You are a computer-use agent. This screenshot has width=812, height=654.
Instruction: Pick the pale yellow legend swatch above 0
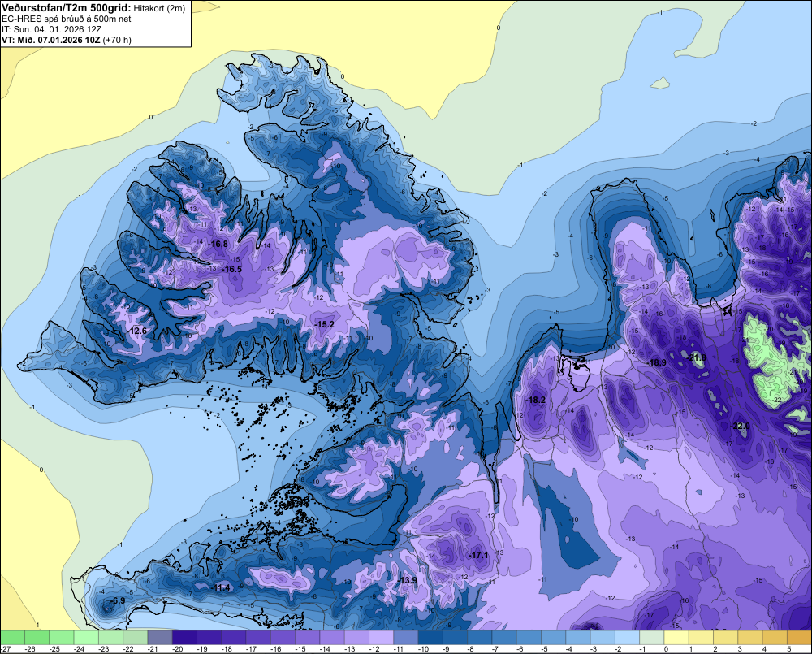click(676, 637)
